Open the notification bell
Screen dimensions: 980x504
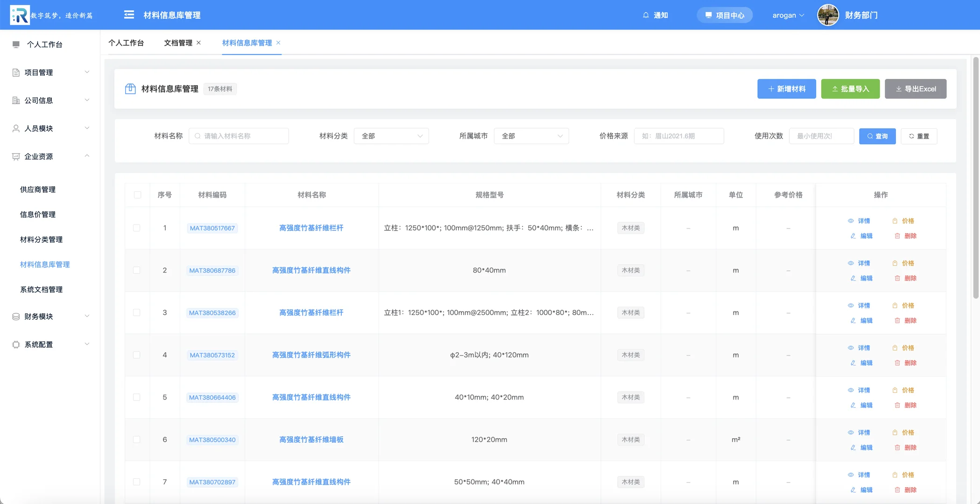point(646,15)
